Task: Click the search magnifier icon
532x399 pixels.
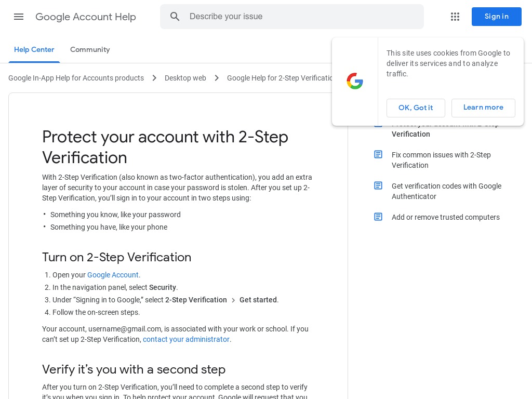Action: point(175,16)
